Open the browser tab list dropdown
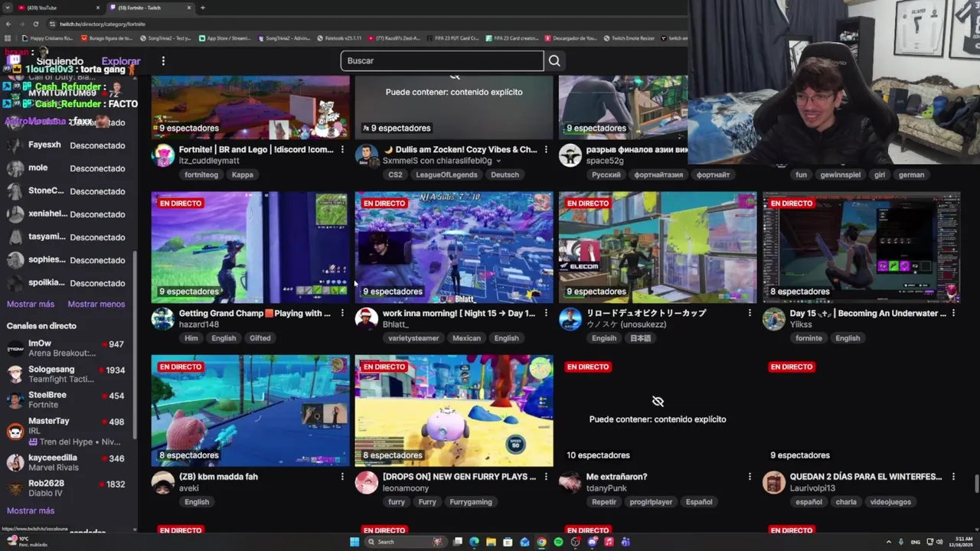 8,8
